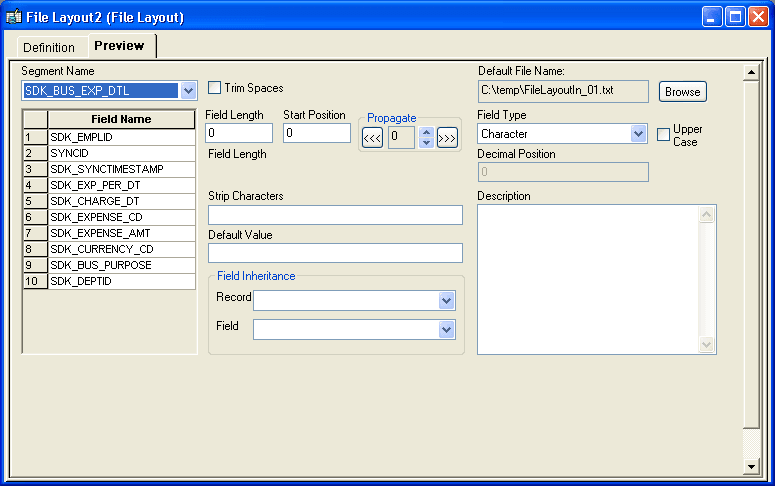Click the Field Name column header
The width and height of the screenshot is (775, 486).
pos(121,119)
